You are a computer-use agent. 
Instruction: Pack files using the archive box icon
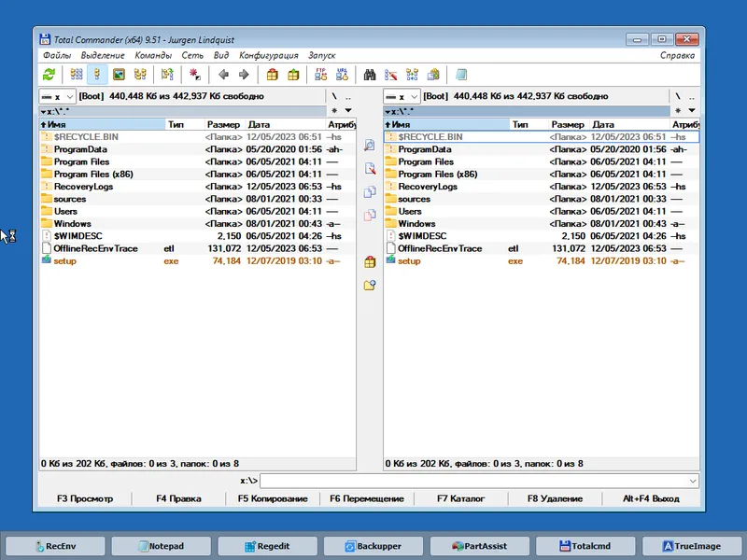point(272,75)
